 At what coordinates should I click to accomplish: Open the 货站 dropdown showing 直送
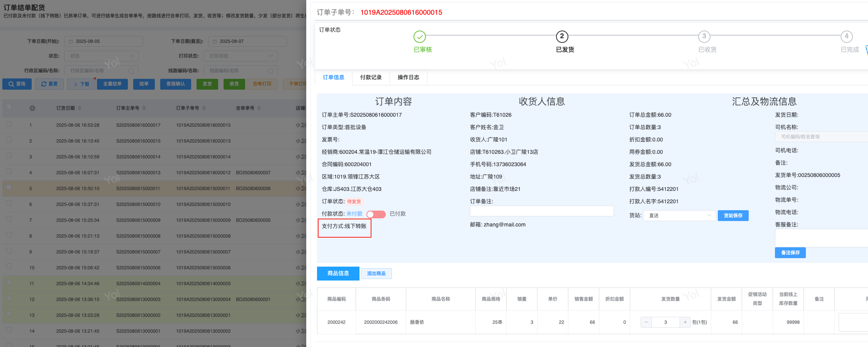(680, 216)
